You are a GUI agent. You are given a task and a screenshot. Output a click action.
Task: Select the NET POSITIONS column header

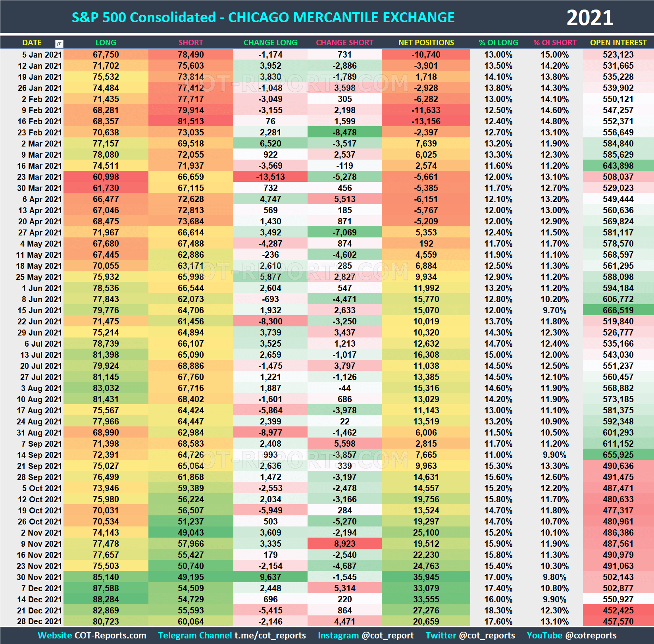426,43
